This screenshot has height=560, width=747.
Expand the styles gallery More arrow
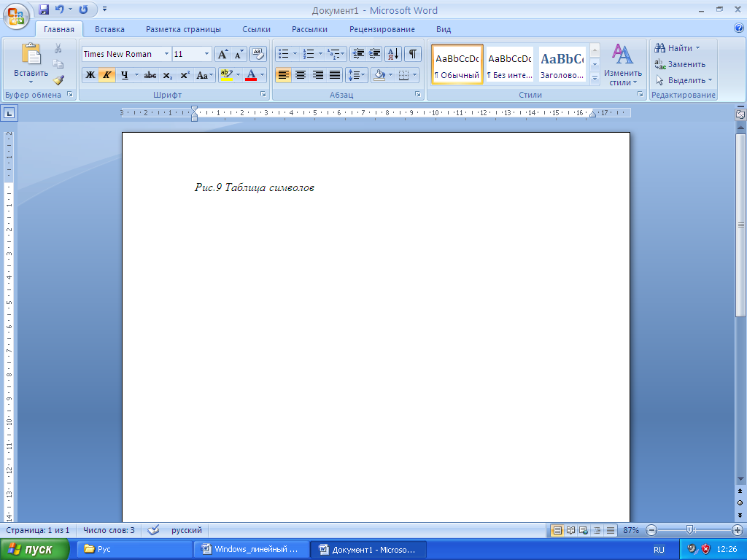(595, 78)
